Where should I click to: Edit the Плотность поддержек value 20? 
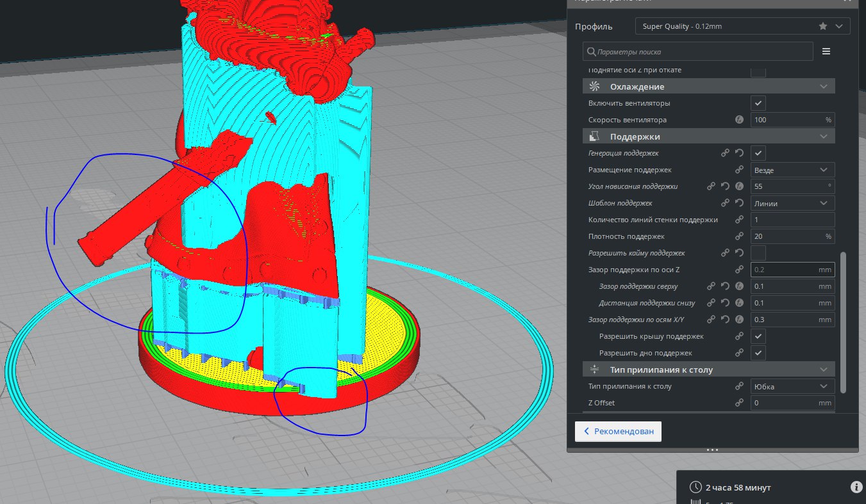tap(793, 236)
